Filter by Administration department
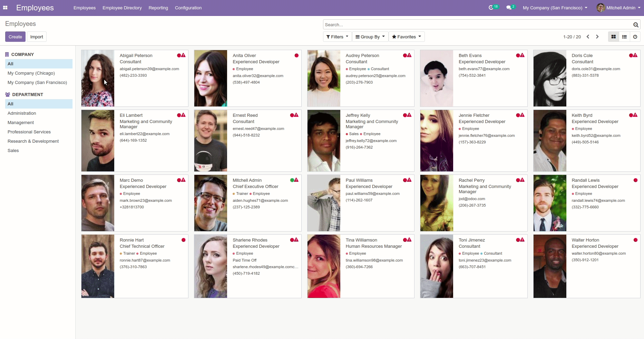The image size is (644, 339). coord(39,113)
